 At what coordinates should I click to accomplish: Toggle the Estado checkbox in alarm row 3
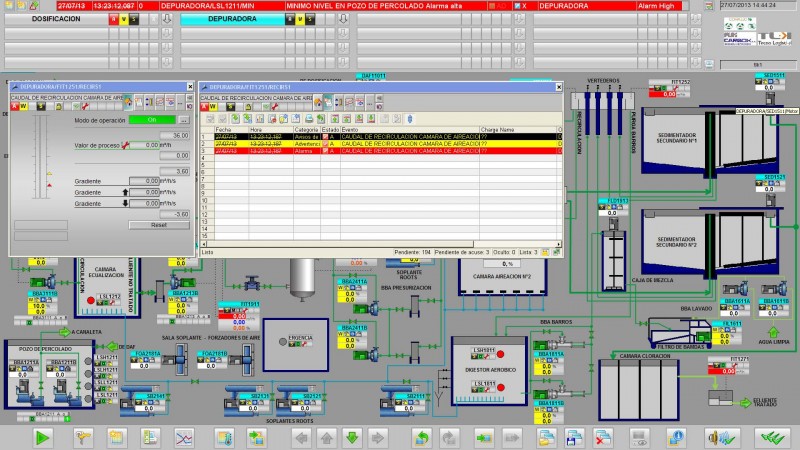[325, 151]
